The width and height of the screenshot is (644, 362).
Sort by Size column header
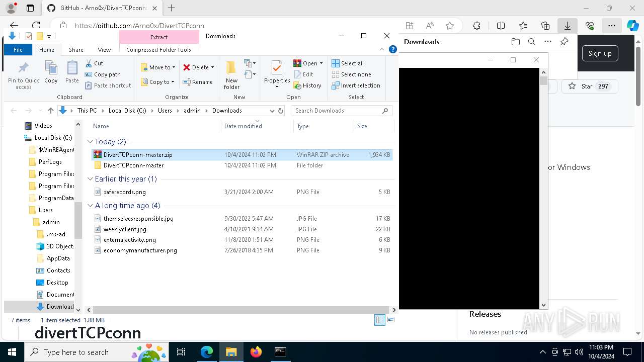point(374,126)
